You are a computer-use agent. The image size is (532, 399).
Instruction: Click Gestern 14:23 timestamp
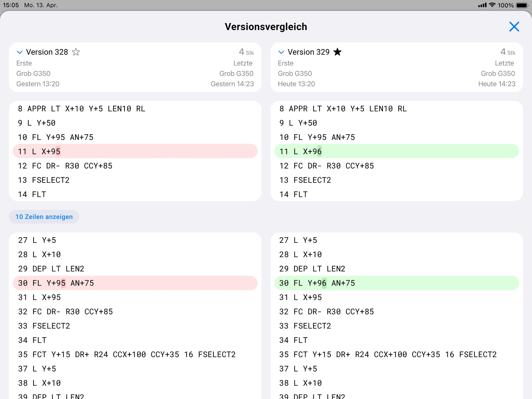pos(232,84)
